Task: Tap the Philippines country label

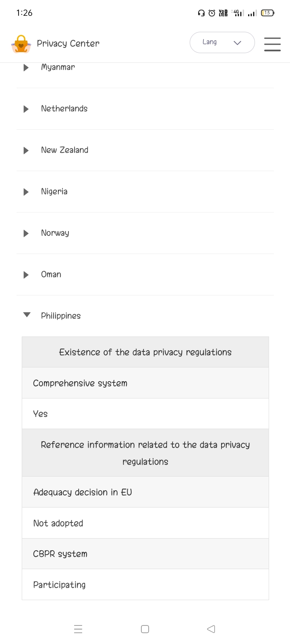Action: click(61, 316)
